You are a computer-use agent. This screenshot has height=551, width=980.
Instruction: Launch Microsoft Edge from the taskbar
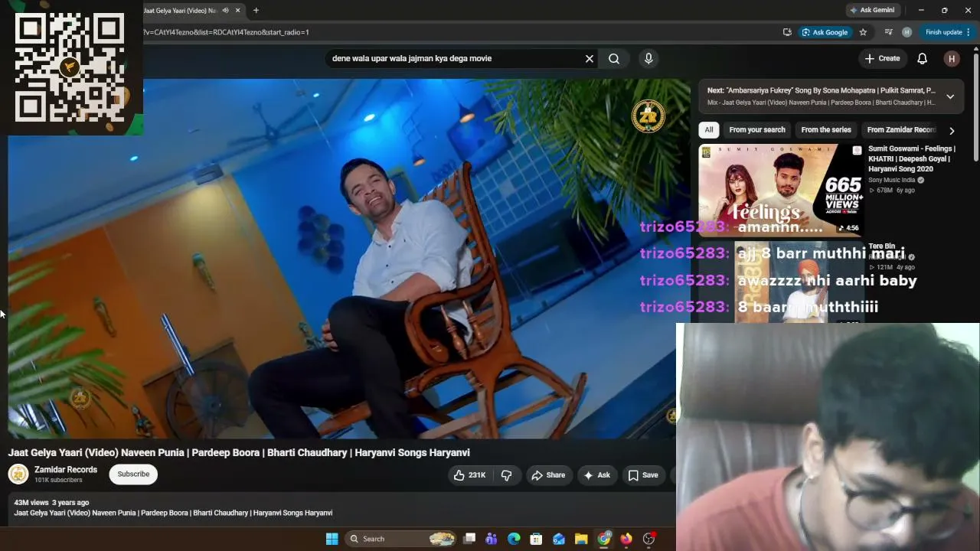(x=514, y=539)
